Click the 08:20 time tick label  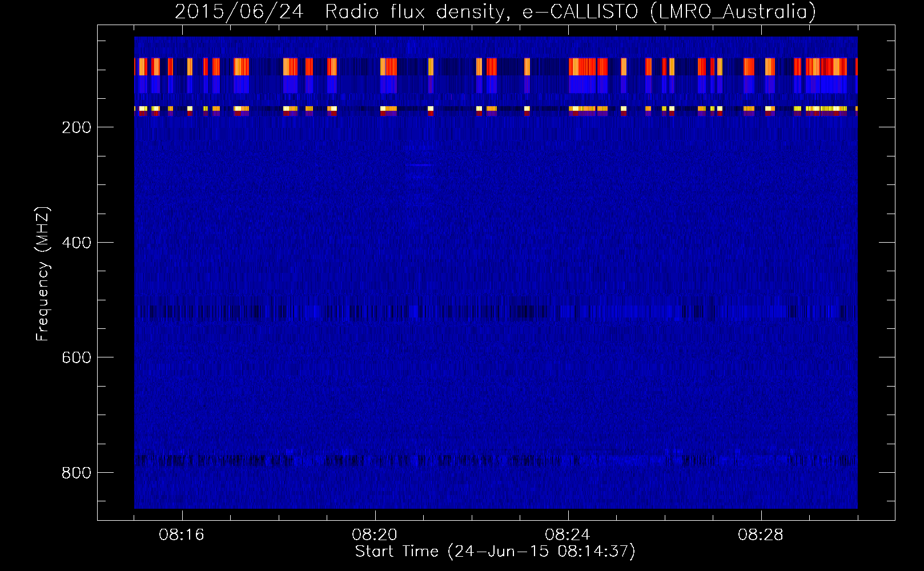[x=375, y=535]
